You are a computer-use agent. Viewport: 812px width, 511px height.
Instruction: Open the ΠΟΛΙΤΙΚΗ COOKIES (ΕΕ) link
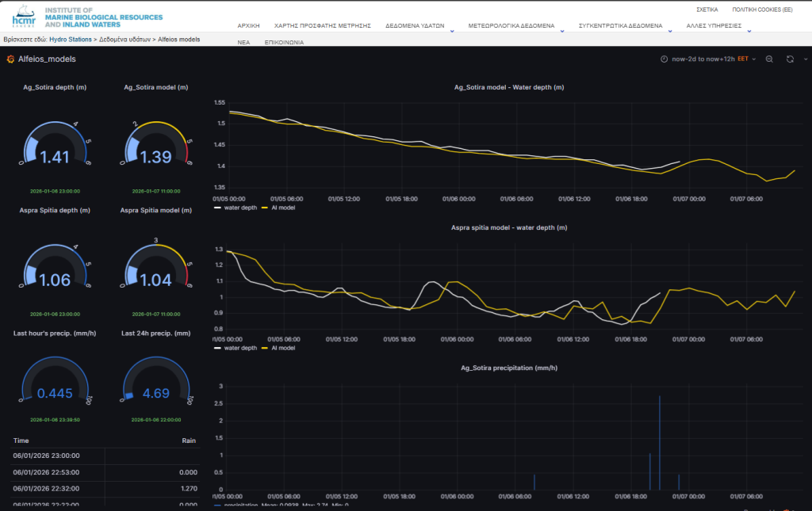pos(761,10)
